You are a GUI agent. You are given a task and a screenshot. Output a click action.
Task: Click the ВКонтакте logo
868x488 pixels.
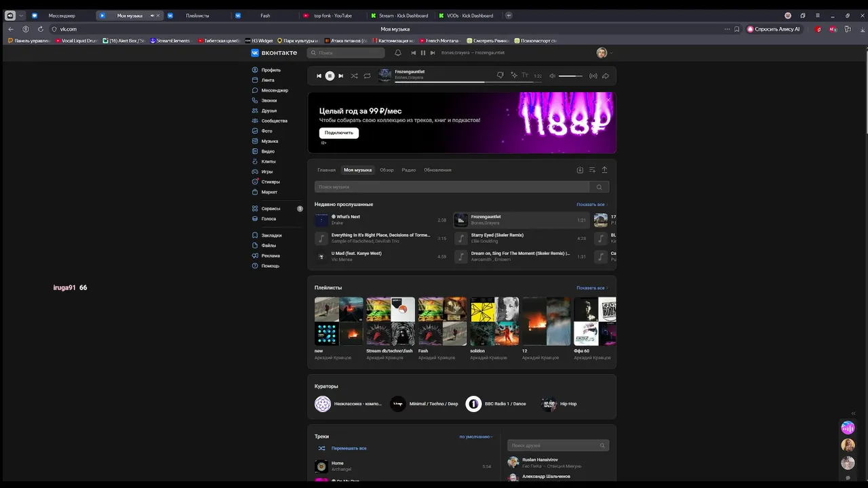[274, 53]
